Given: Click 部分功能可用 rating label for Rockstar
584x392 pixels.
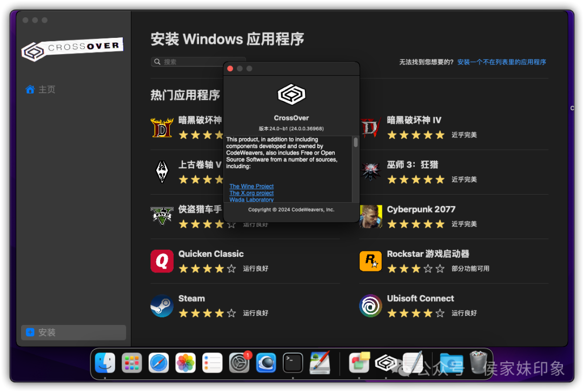Looking at the screenshot, I should [x=470, y=268].
